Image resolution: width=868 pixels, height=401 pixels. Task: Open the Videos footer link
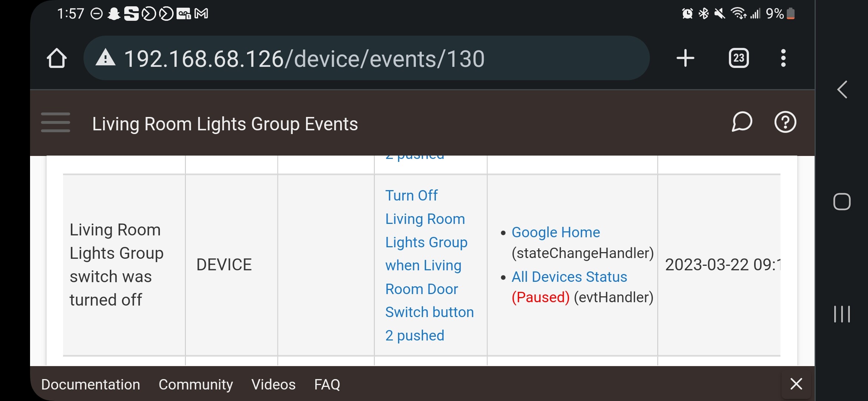tap(273, 384)
